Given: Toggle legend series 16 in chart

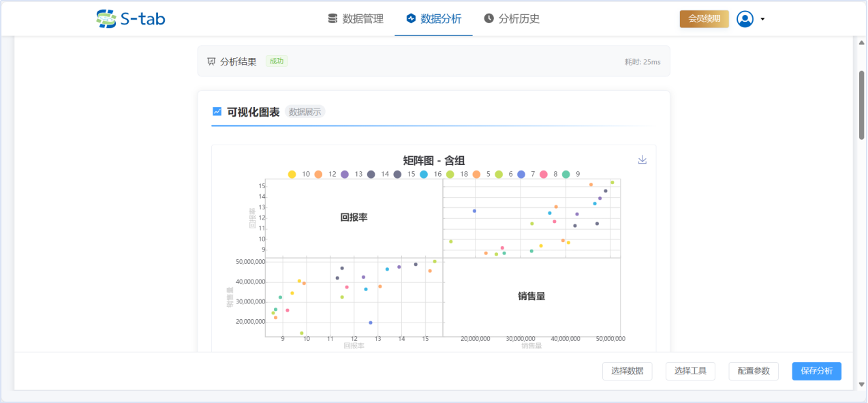Looking at the screenshot, I should tap(431, 175).
